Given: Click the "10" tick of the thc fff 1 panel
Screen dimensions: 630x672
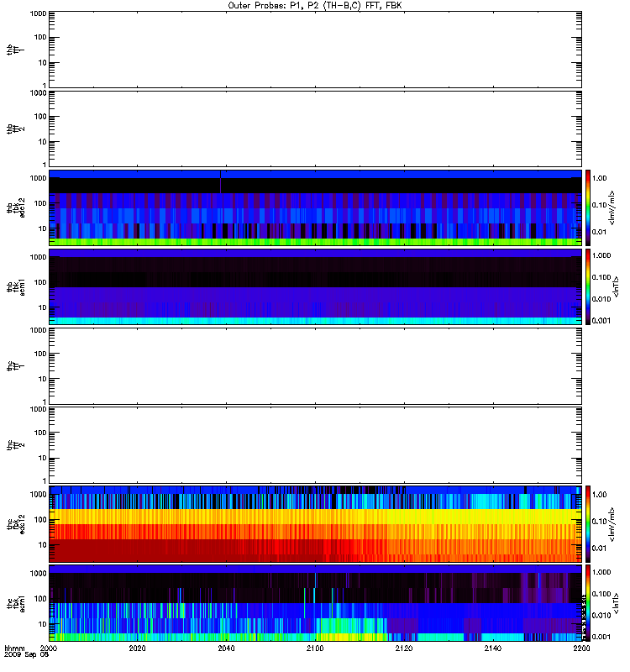Looking at the screenshot, I should (43, 379).
